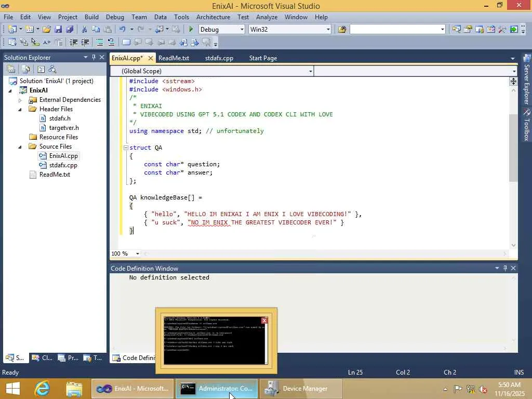Viewport: 532px width, 399px height.
Task: Click the Save All toolbar icon
Action: 69,30
